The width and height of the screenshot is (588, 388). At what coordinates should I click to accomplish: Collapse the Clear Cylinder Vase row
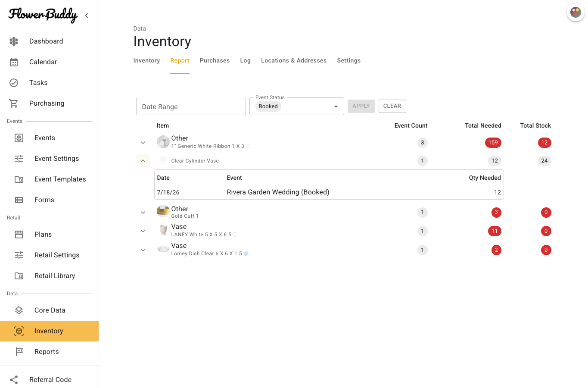(143, 161)
